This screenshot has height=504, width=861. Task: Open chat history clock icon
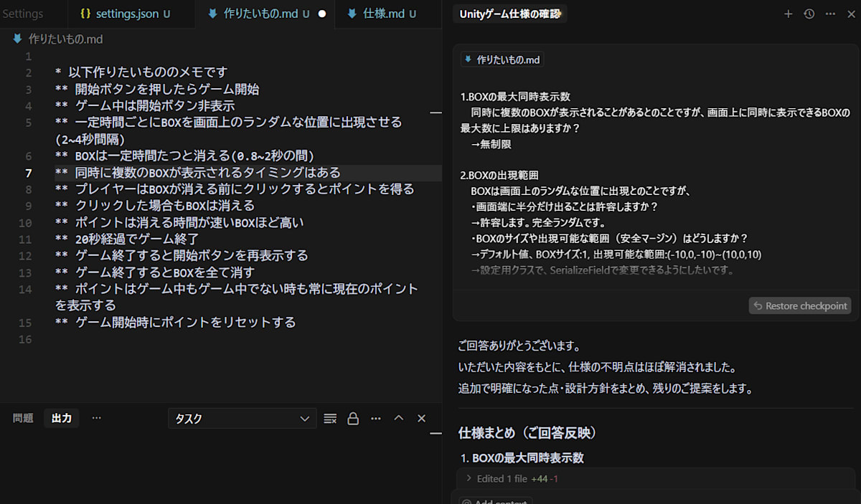[809, 14]
